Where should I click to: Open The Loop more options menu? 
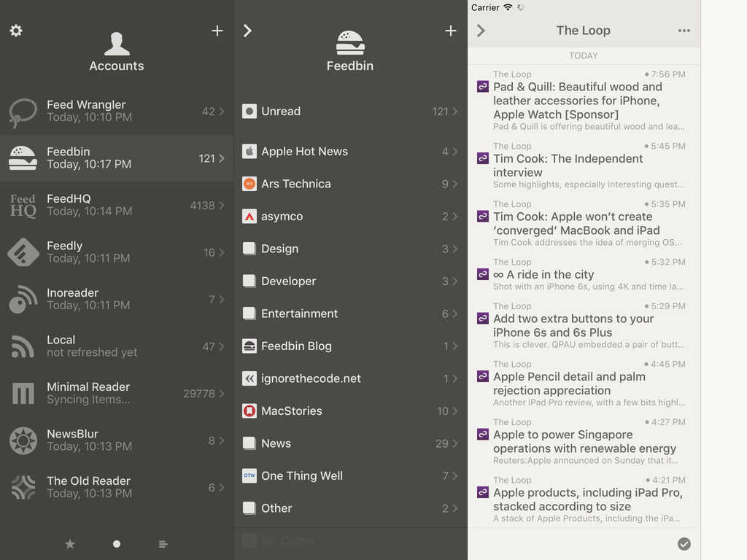pyautogui.click(x=684, y=31)
